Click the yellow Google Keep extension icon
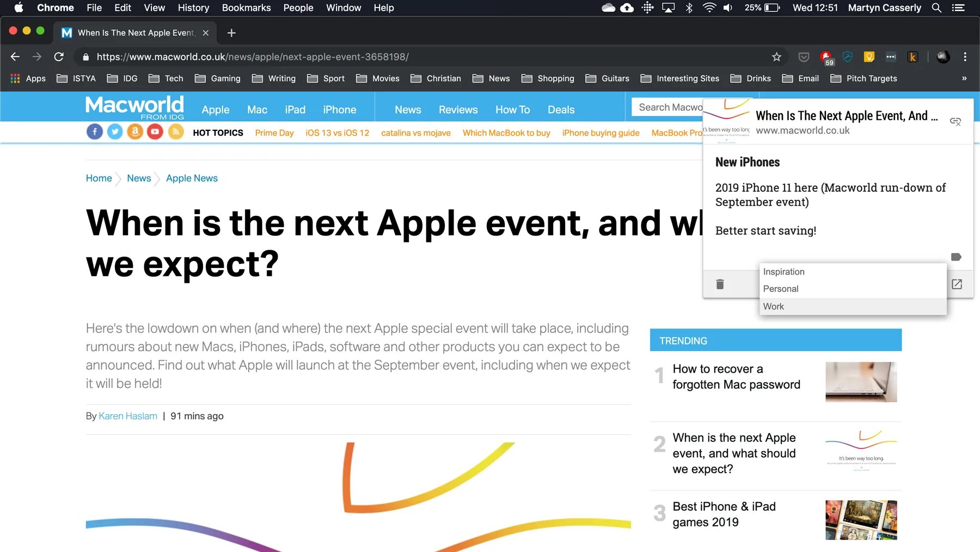 [x=869, y=57]
